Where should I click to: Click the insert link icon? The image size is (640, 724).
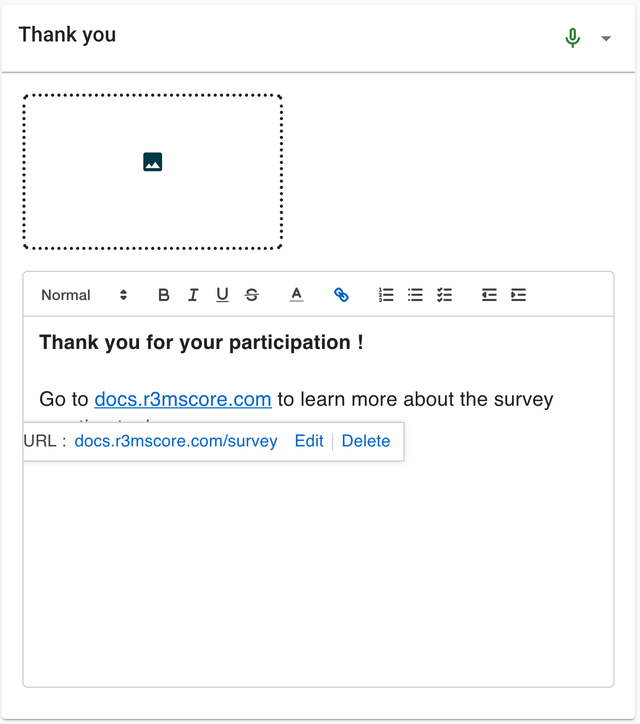pos(341,295)
